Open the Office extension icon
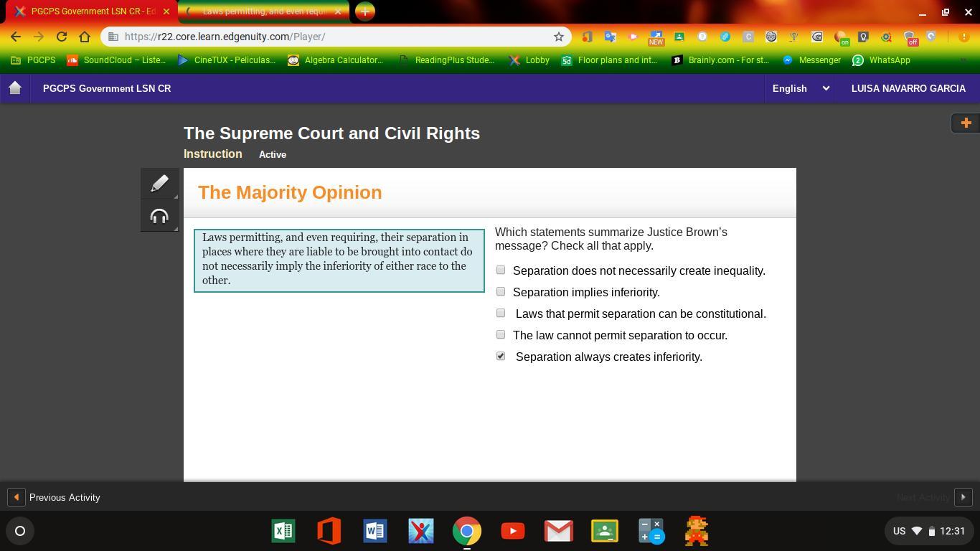Image resolution: width=980 pixels, height=551 pixels. 587,37
